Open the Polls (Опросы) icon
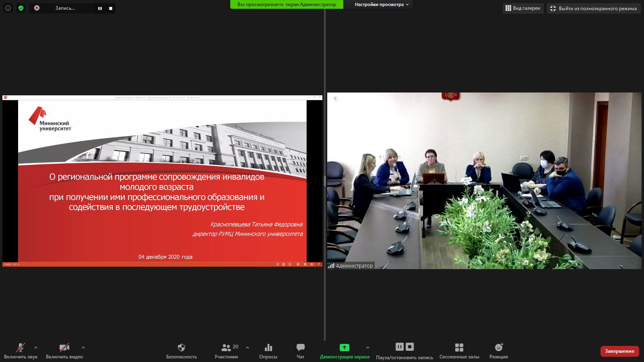 point(268,348)
